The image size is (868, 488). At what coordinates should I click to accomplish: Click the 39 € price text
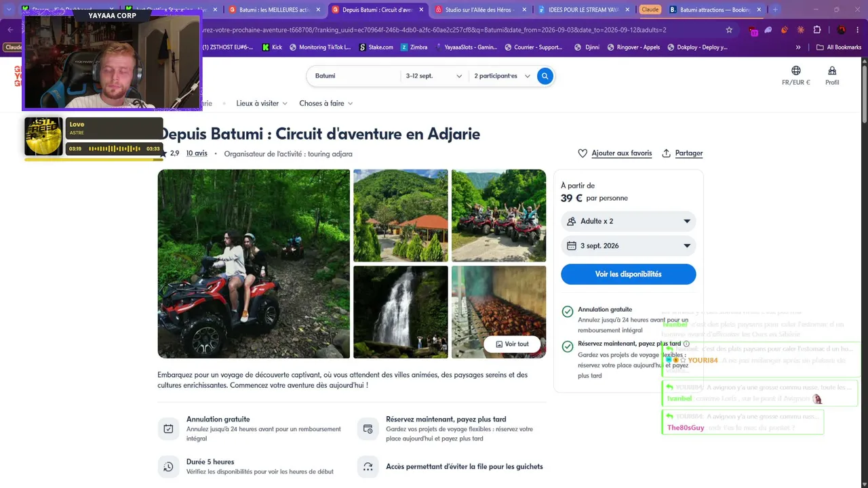click(x=572, y=198)
